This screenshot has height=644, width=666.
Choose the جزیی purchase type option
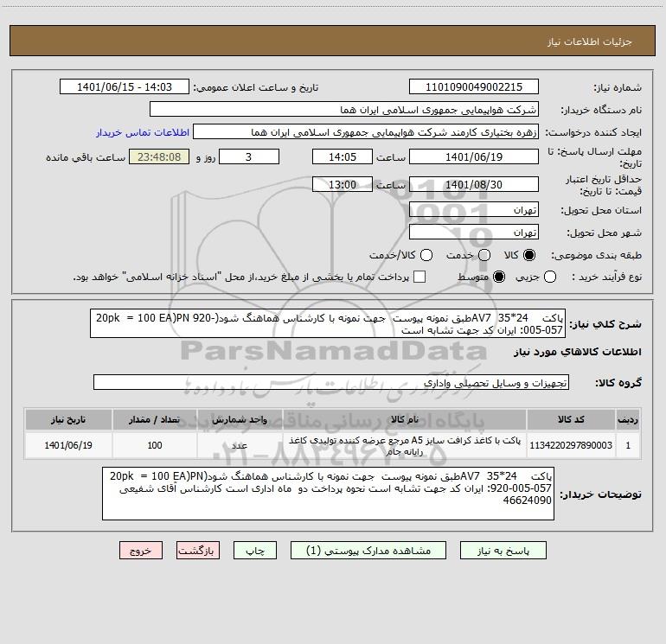549,277
